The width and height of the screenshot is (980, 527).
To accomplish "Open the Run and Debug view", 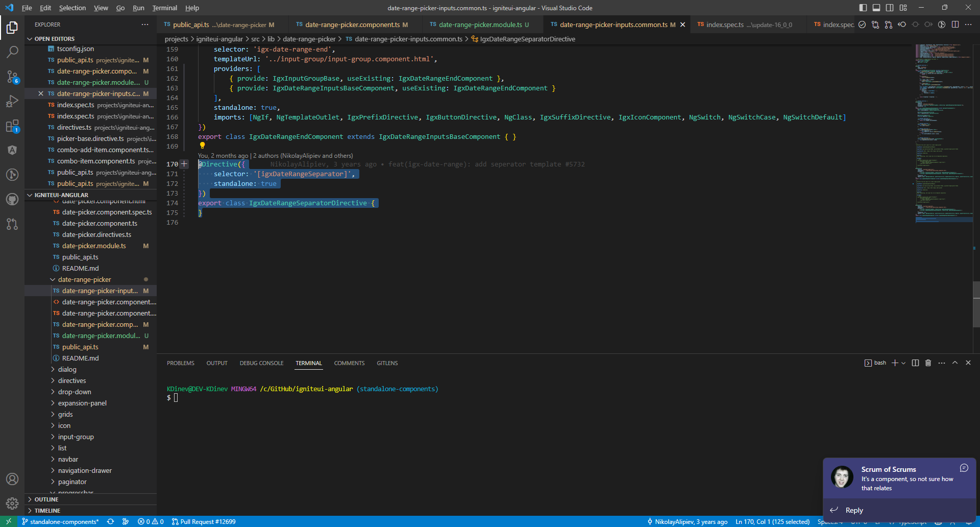I will (12, 101).
